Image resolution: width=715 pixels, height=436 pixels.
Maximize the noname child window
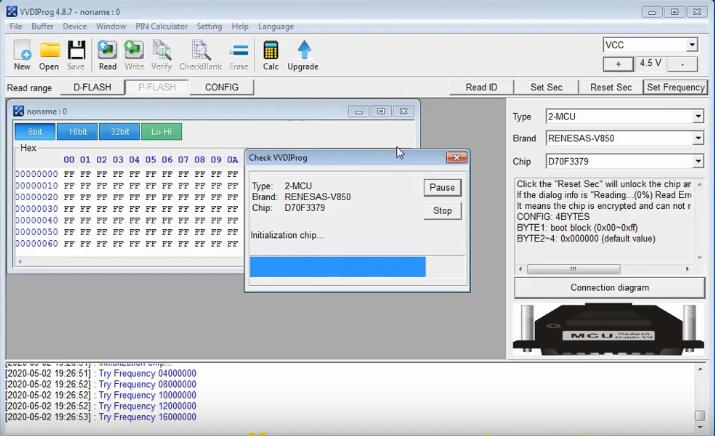(381, 111)
